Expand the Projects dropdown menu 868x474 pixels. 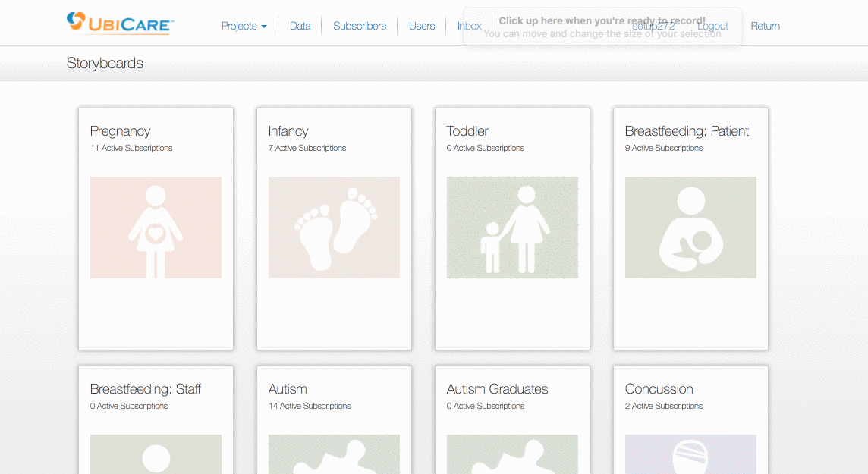coord(244,26)
